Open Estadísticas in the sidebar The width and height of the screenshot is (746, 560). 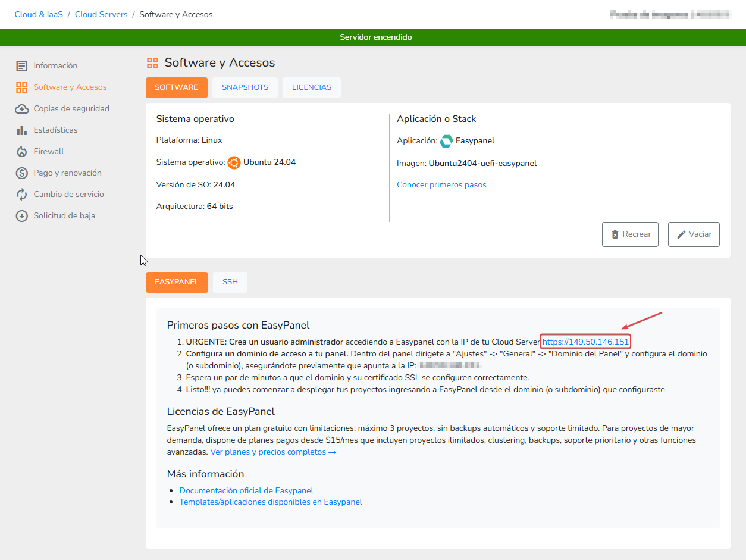[x=55, y=130]
